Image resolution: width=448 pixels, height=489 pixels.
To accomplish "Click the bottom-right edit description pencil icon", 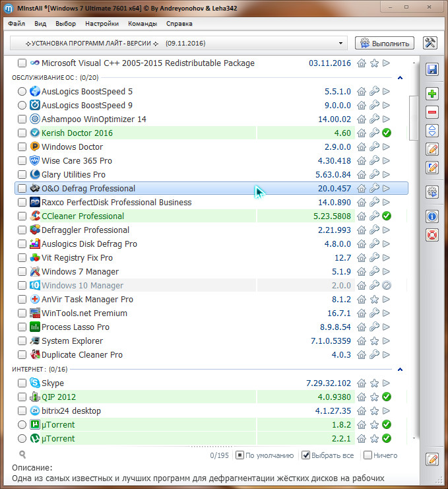I will (x=432, y=459).
